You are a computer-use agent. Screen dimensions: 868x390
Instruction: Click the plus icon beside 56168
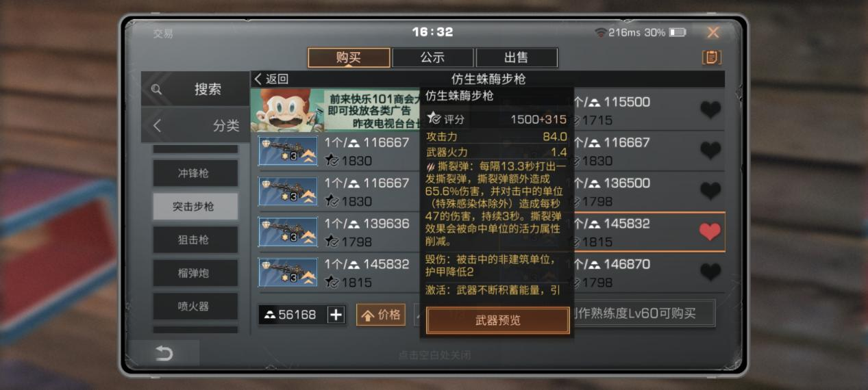click(x=336, y=315)
